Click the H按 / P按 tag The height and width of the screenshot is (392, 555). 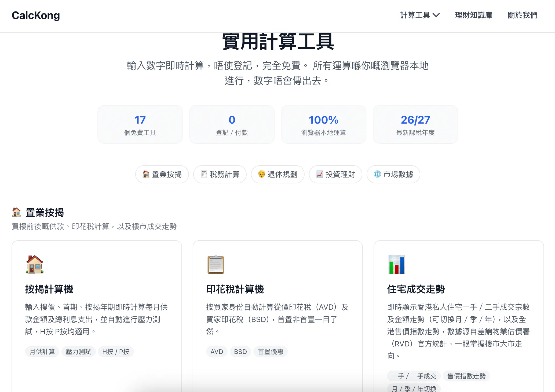[x=116, y=352]
